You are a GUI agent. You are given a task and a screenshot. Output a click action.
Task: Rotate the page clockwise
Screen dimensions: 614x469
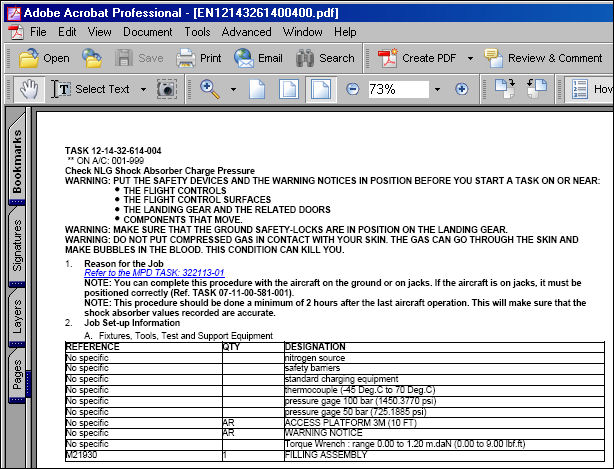[505, 88]
